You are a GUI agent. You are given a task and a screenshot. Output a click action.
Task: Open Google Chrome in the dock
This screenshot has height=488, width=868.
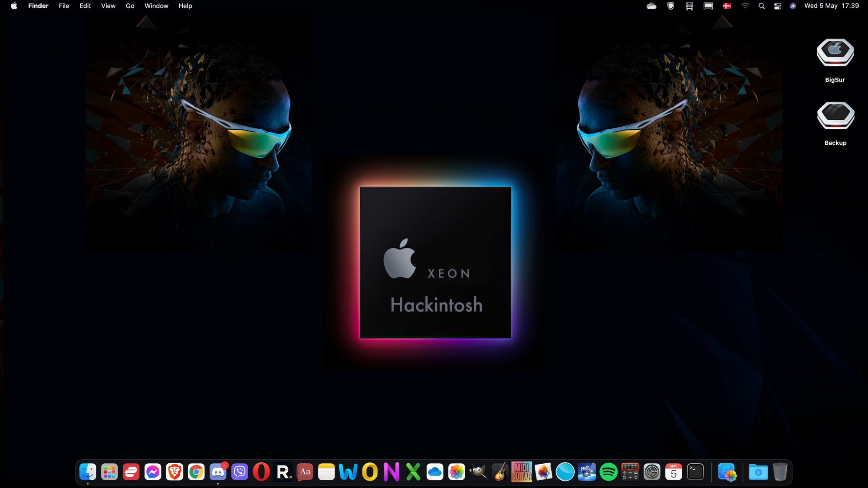tap(196, 472)
